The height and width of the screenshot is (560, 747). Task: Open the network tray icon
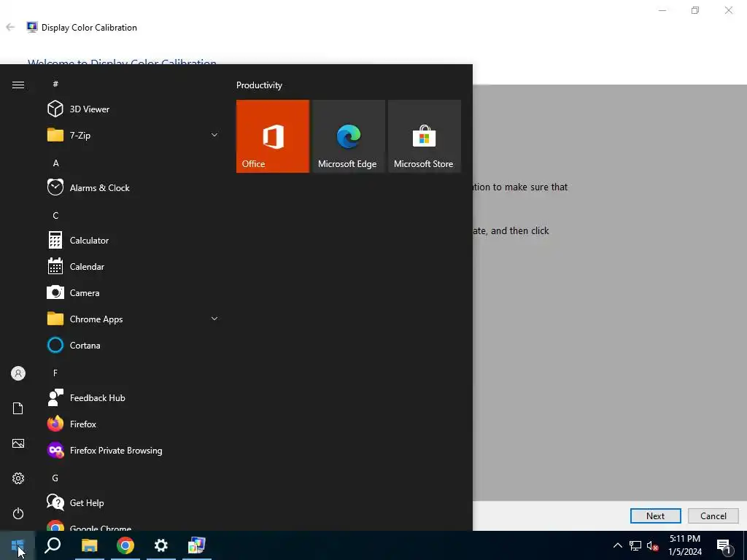(635, 545)
